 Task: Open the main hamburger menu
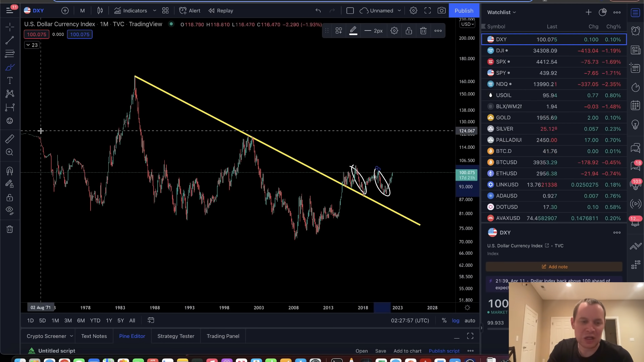10,11
